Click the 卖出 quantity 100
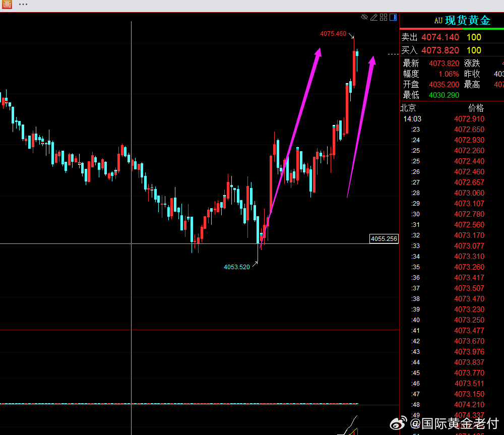 pyautogui.click(x=474, y=37)
